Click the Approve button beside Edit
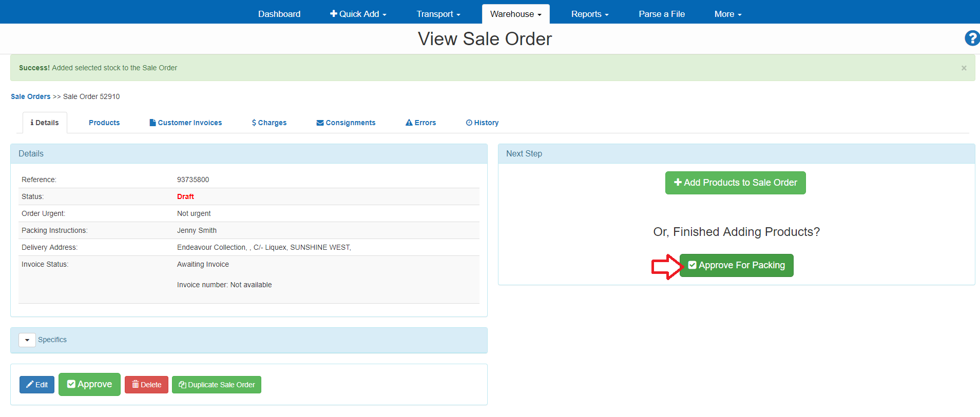The image size is (980, 417). tap(89, 384)
